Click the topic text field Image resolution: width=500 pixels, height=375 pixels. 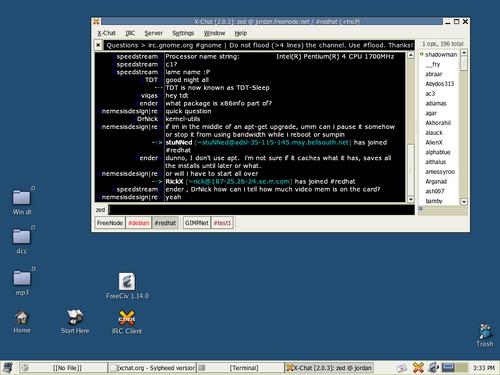click(259, 45)
